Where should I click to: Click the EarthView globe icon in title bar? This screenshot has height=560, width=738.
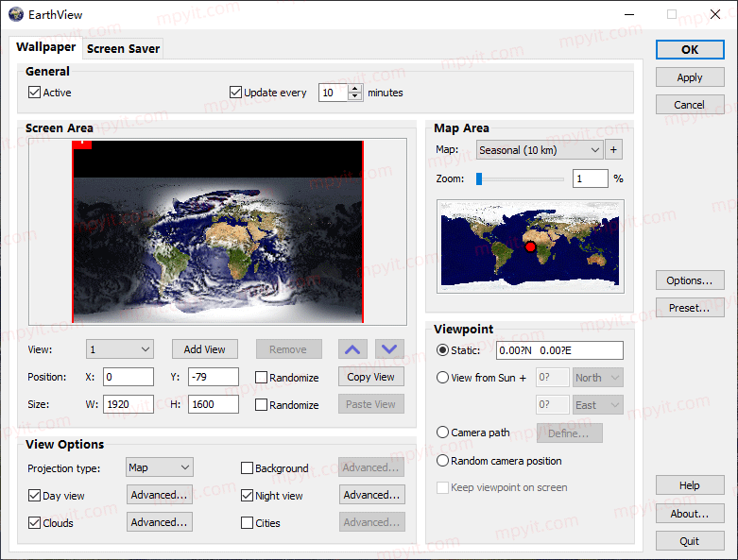pyautogui.click(x=15, y=14)
